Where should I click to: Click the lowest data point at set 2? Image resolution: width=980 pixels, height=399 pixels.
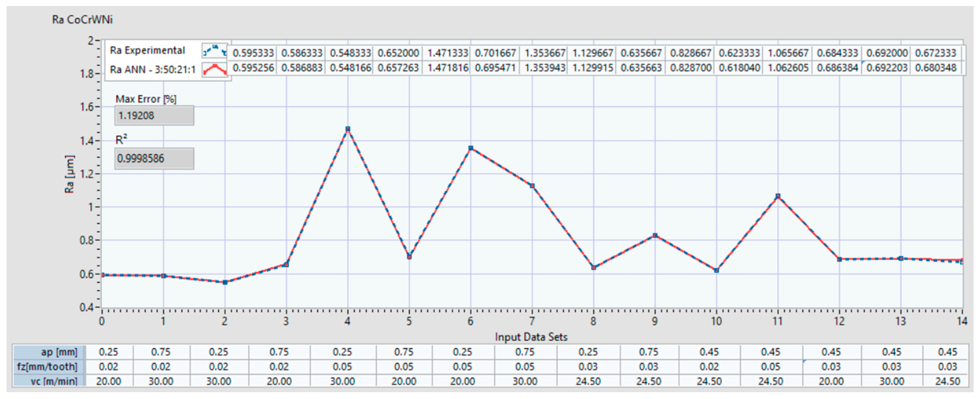[225, 282]
